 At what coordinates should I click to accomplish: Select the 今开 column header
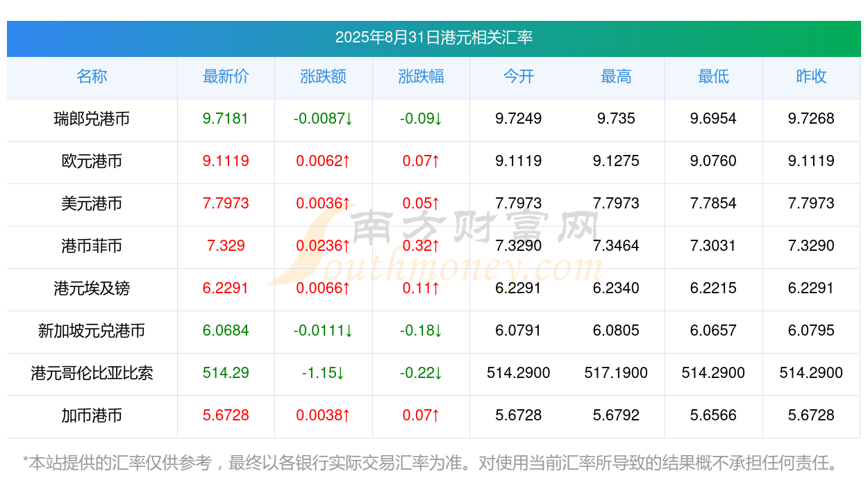click(x=519, y=76)
